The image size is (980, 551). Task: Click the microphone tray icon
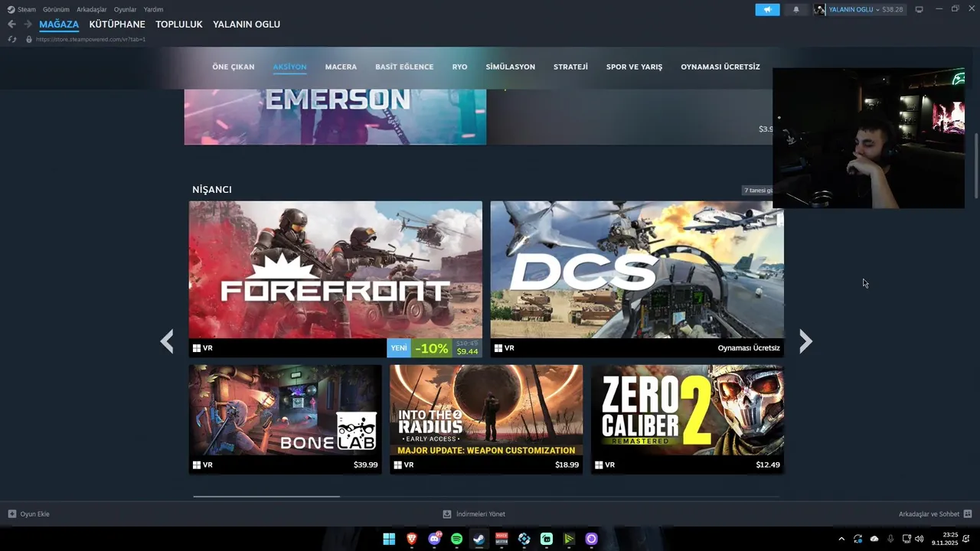pos(890,539)
